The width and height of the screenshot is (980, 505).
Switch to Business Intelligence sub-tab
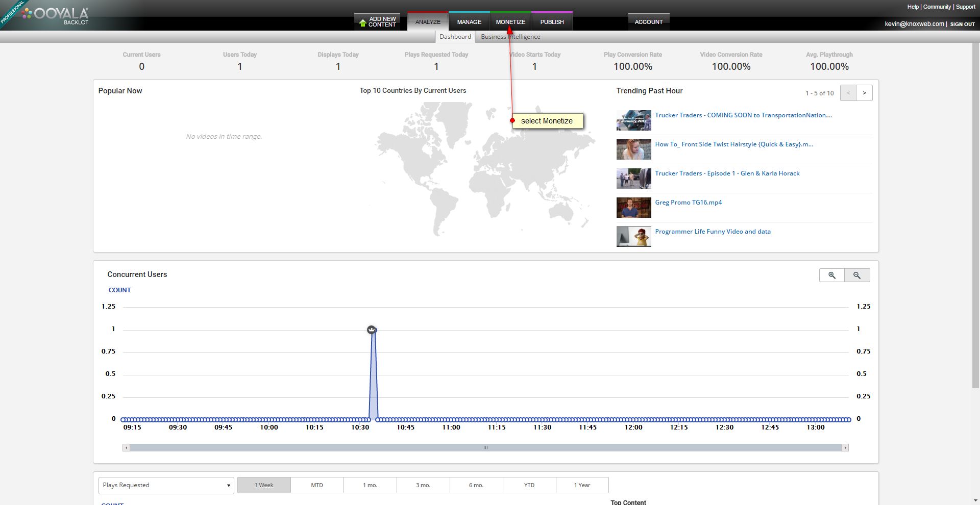510,37
